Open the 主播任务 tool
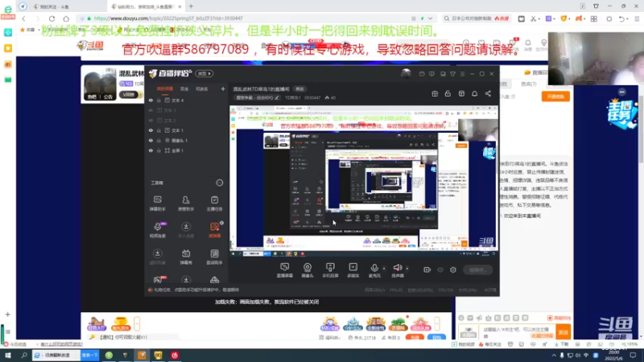Viewport: 644px width, 362px height. click(214, 204)
